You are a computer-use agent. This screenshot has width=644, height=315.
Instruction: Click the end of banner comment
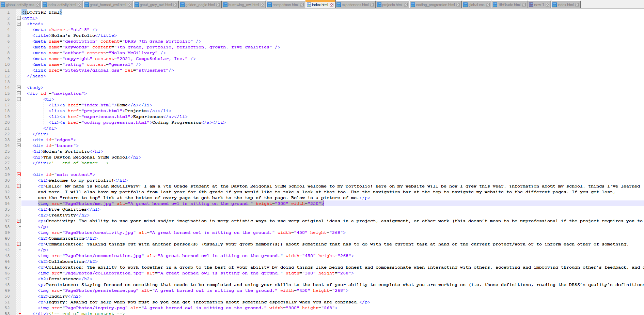(79, 163)
